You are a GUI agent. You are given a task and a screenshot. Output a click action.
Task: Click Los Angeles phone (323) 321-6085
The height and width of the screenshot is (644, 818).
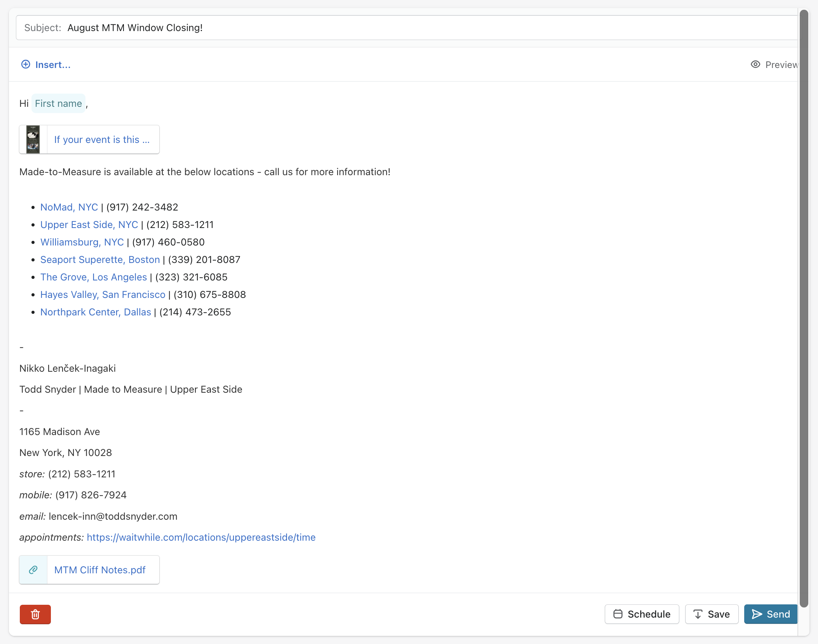pos(191,277)
